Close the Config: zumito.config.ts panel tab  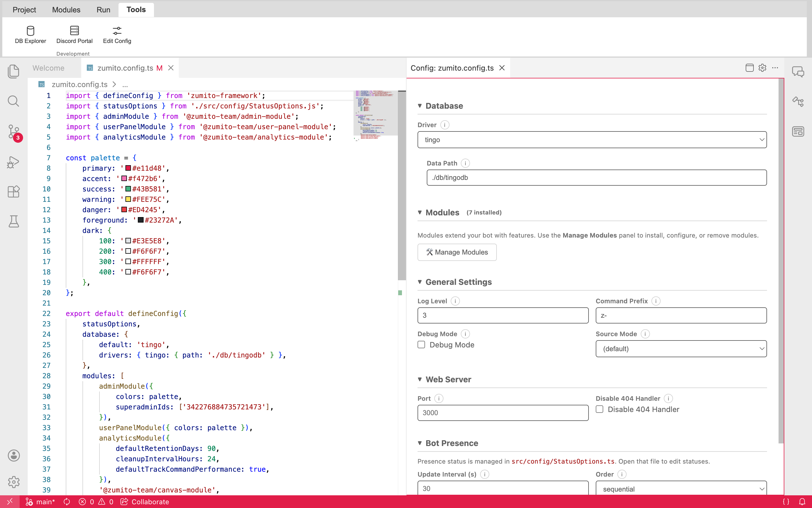click(502, 68)
